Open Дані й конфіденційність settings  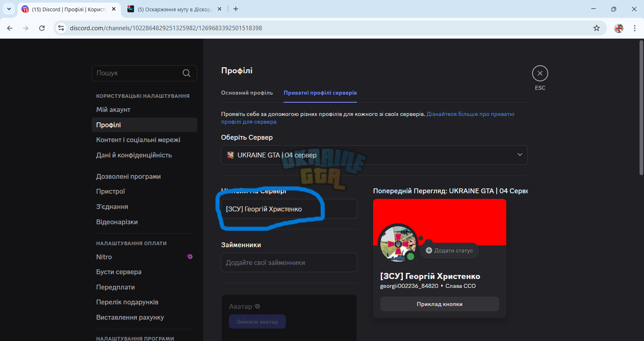(144, 155)
